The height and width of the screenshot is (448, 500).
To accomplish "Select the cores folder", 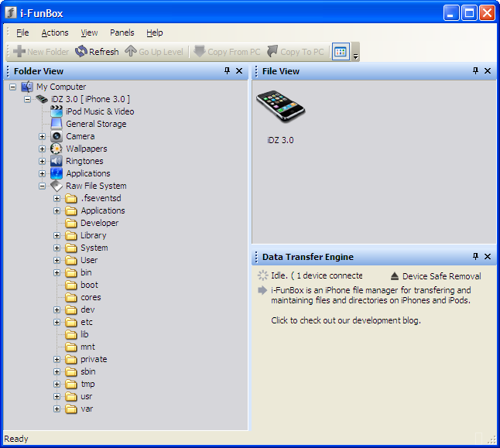I will point(91,297).
